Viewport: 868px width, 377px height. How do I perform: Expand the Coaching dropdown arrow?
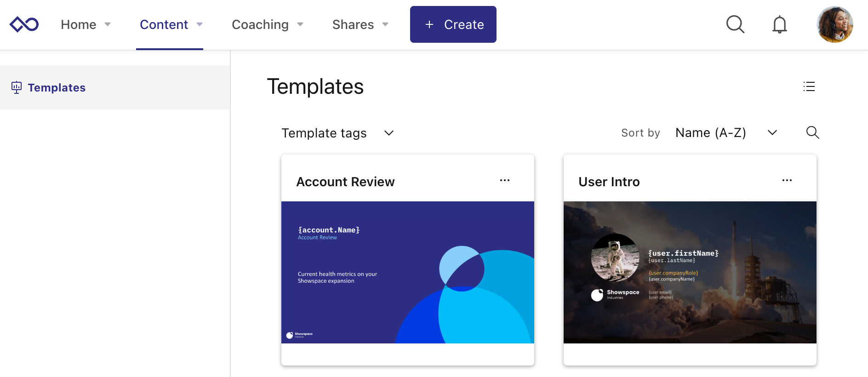300,24
